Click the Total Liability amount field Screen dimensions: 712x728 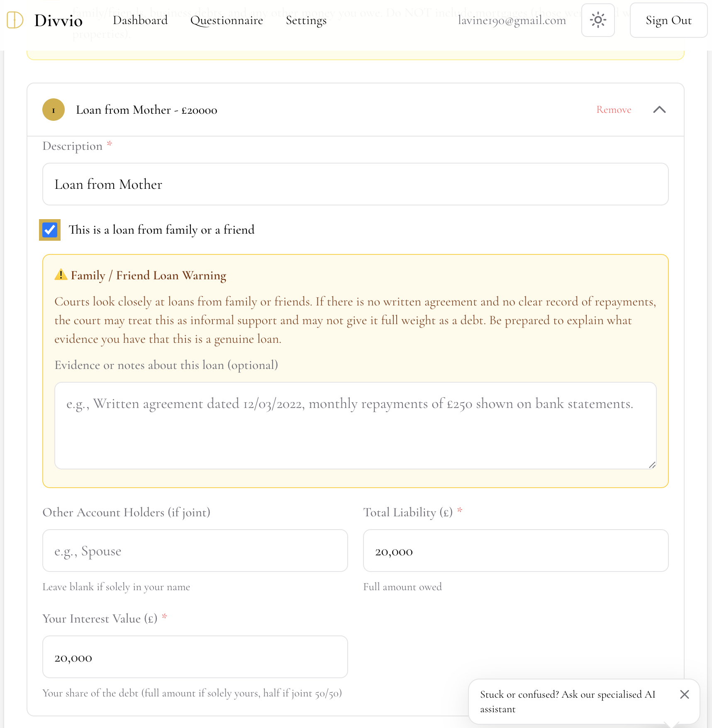[x=515, y=551]
